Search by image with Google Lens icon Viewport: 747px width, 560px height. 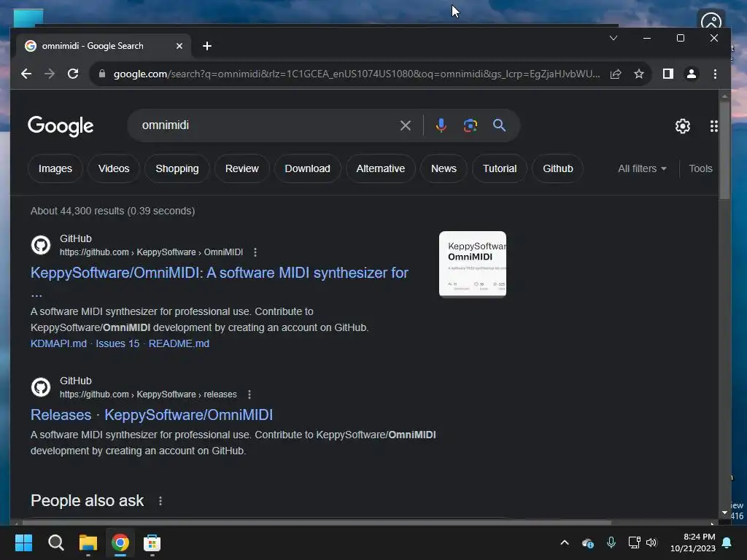click(471, 125)
